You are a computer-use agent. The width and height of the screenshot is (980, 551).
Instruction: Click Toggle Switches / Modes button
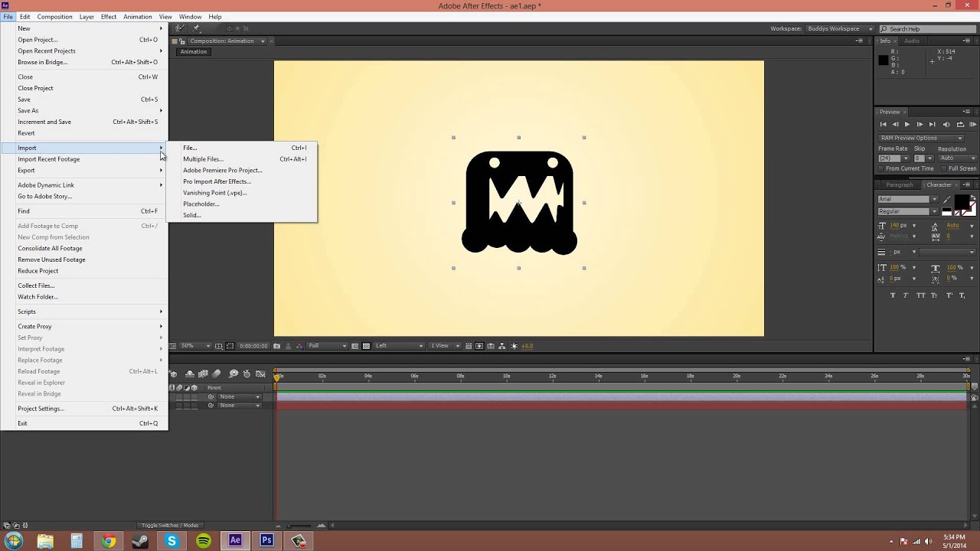(x=170, y=526)
